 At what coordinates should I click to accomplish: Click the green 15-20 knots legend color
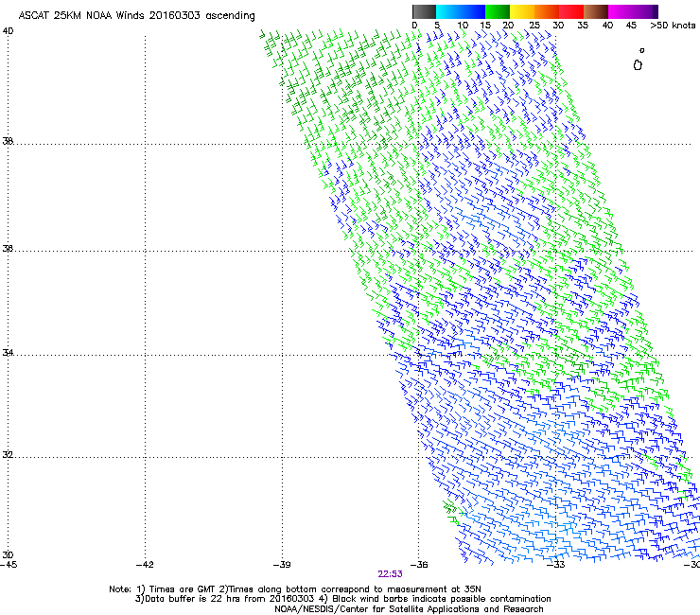[498, 11]
